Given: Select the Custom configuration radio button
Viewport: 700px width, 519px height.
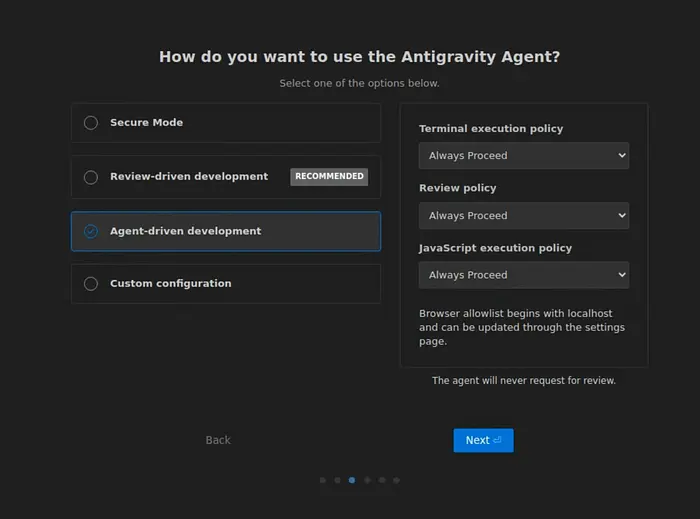Looking at the screenshot, I should (x=91, y=284).
